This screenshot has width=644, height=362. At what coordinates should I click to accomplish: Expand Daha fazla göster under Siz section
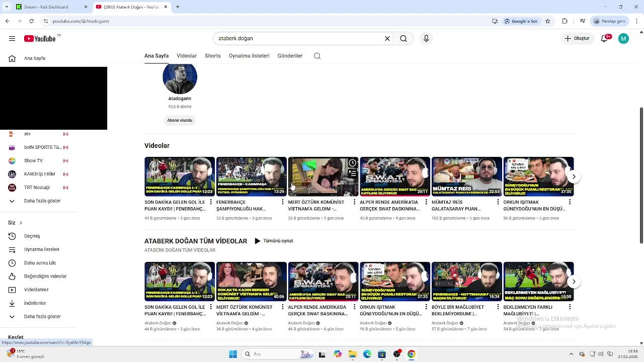[42, 317]
